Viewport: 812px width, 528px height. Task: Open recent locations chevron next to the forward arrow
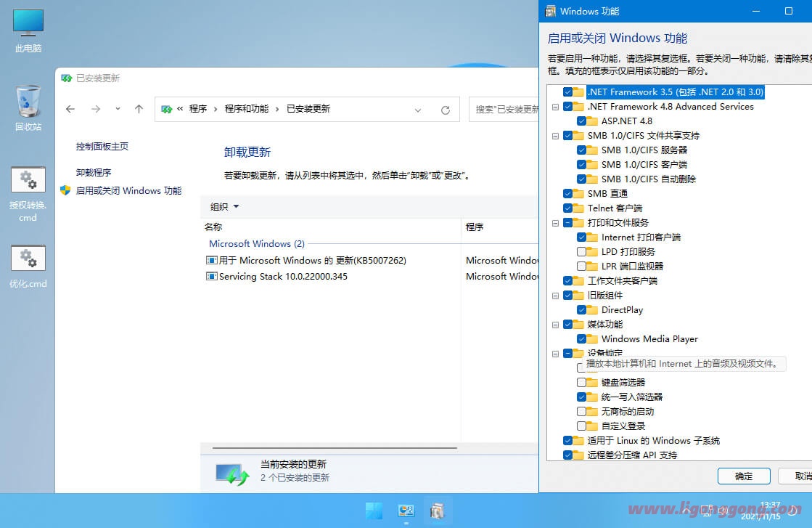coord(118,109)
